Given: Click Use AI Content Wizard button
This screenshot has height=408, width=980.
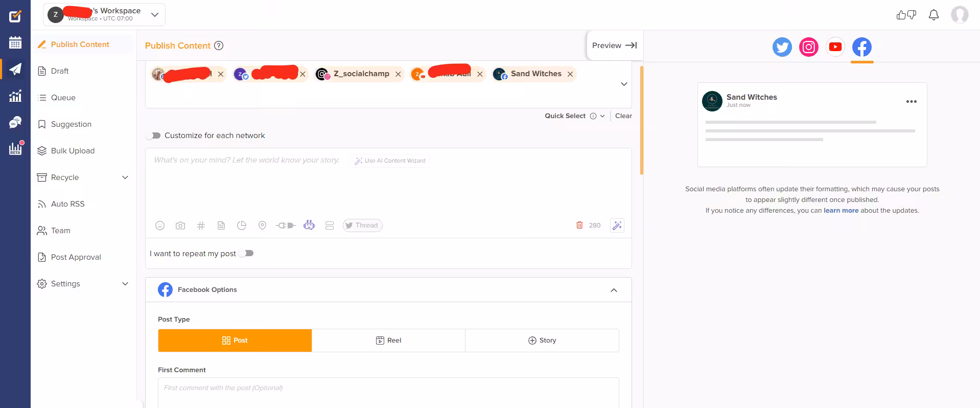Looking at the screenshot, I should (x=390, y=161).
